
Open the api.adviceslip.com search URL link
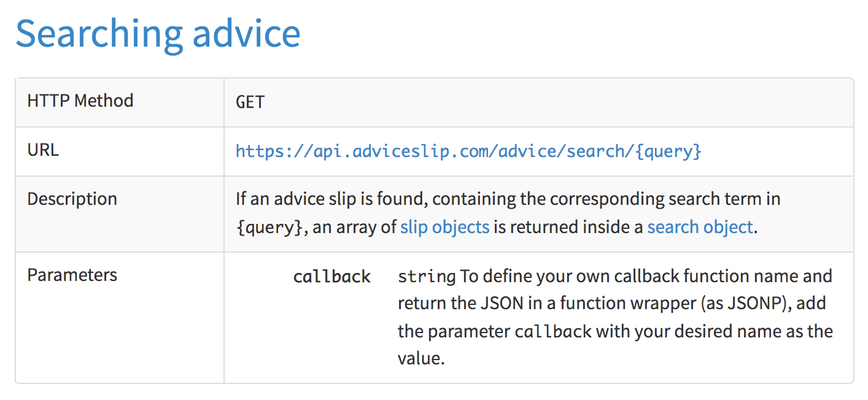pos(468,151)
